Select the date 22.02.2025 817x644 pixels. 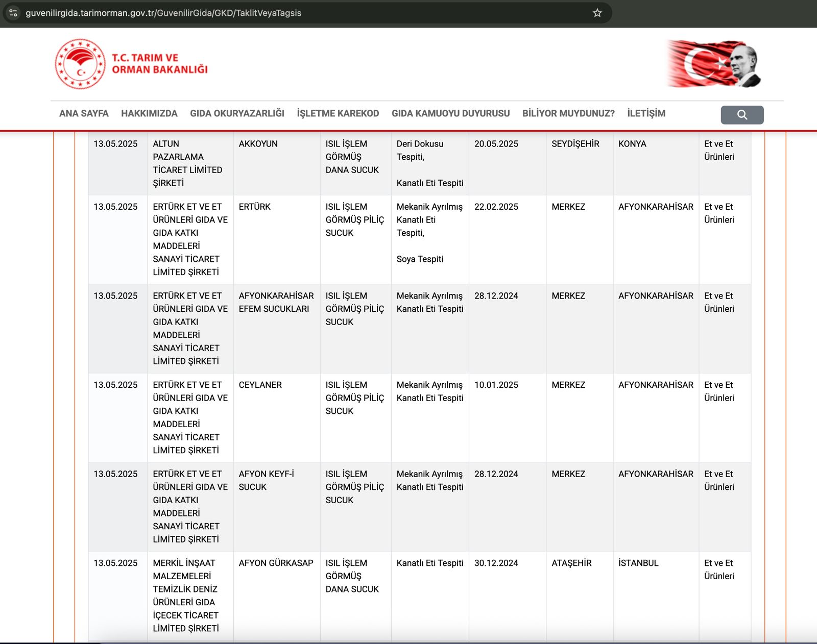[x=496, y=207]
